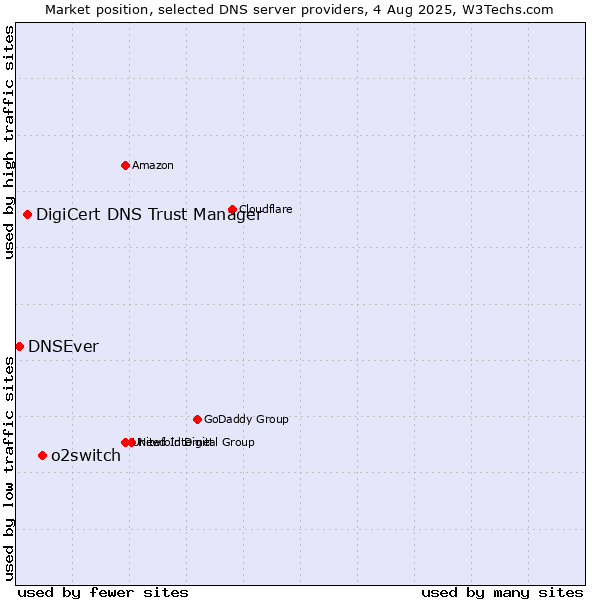Click the 'used by many sites' axis label
This screenshot has height=600, width=600.
point(502,593)
